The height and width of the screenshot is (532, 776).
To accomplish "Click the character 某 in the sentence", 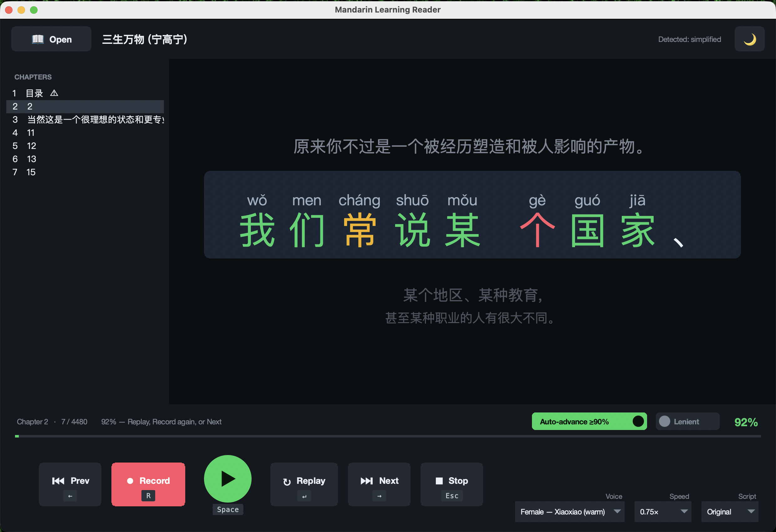I will pos(462,230).
